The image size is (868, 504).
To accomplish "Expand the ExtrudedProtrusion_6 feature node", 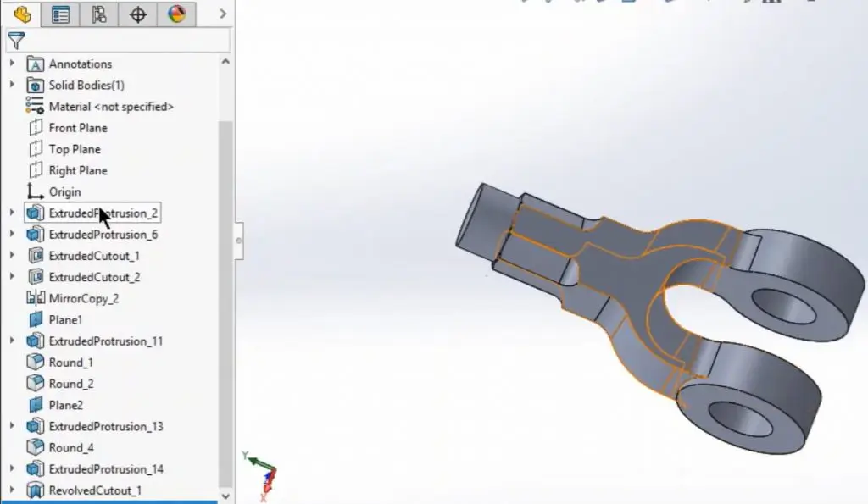I will click(12, 234).
